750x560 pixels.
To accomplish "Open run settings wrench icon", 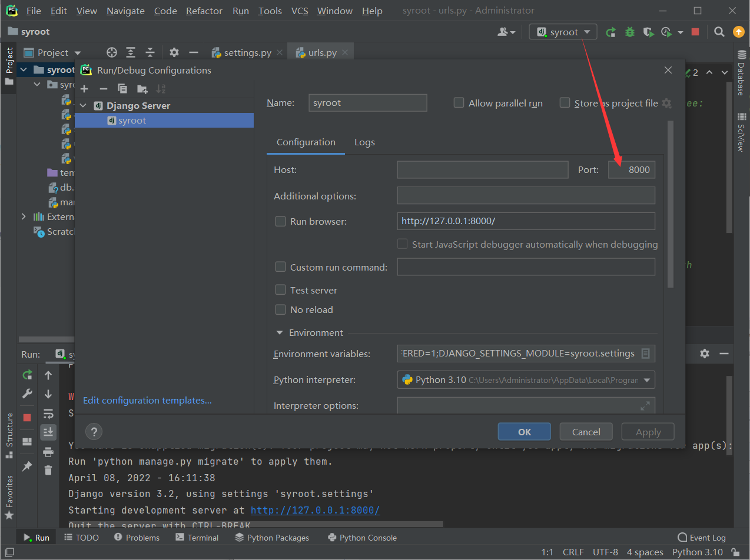I will [27, 394].
